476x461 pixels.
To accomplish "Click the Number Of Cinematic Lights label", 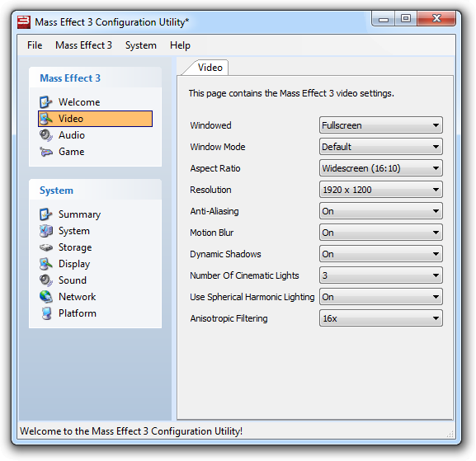I will point(244,275).
